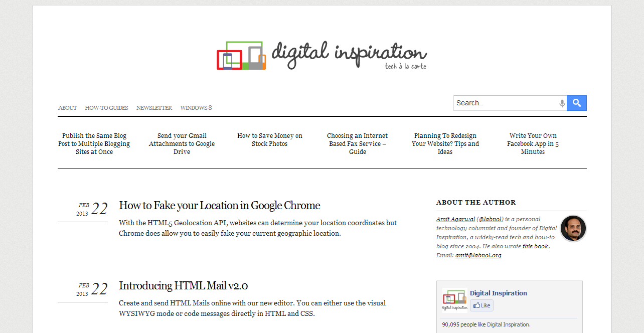Screen dimensions: 644x333
Task: Click the 'Create and send HTML Mails' summary
Action: (x=252, y=308)
